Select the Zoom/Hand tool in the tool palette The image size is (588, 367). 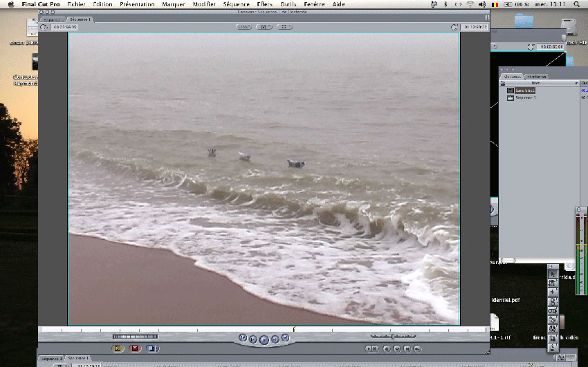click(x=553, y=328)
